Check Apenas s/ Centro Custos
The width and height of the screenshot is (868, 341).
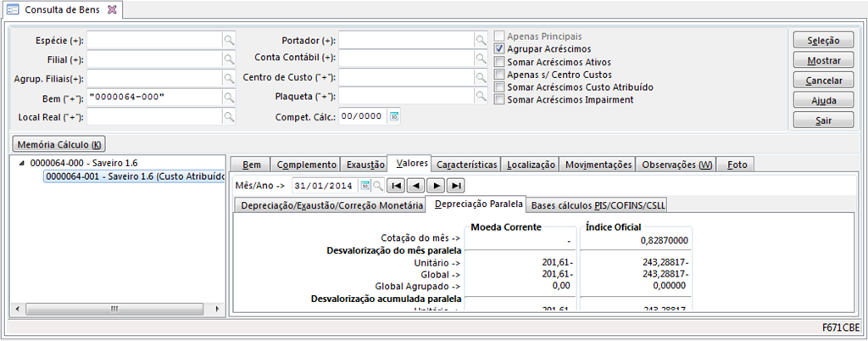pos(499,74)
